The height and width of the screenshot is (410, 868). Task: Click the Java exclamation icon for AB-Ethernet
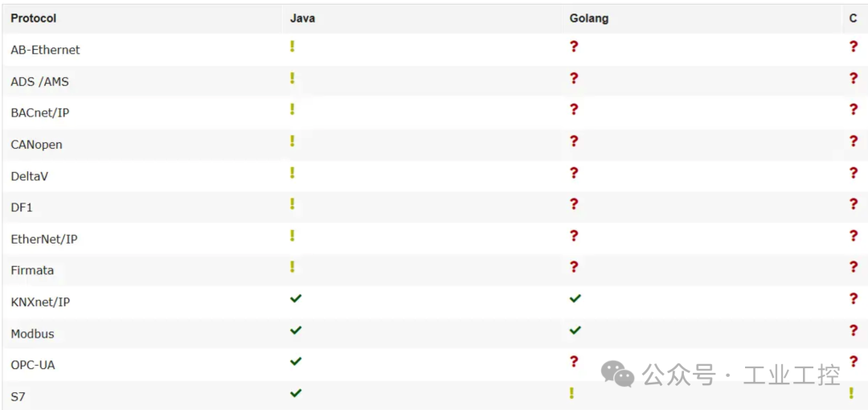293,46
